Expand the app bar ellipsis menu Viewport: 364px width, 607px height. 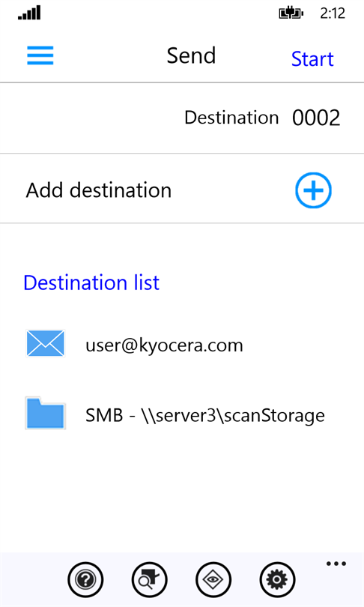point(336,564)
